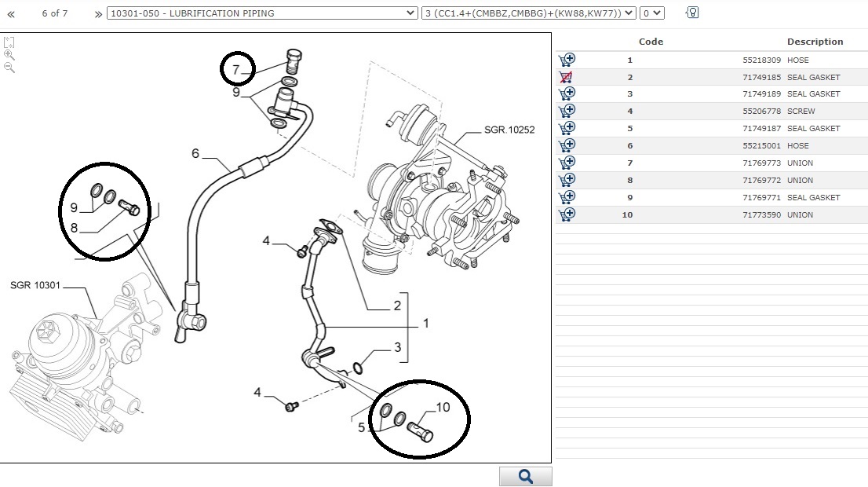This screenshot has height=487, width=868.
Task: Click the lightbulb hint icon
Action: (x=692, y=13)
